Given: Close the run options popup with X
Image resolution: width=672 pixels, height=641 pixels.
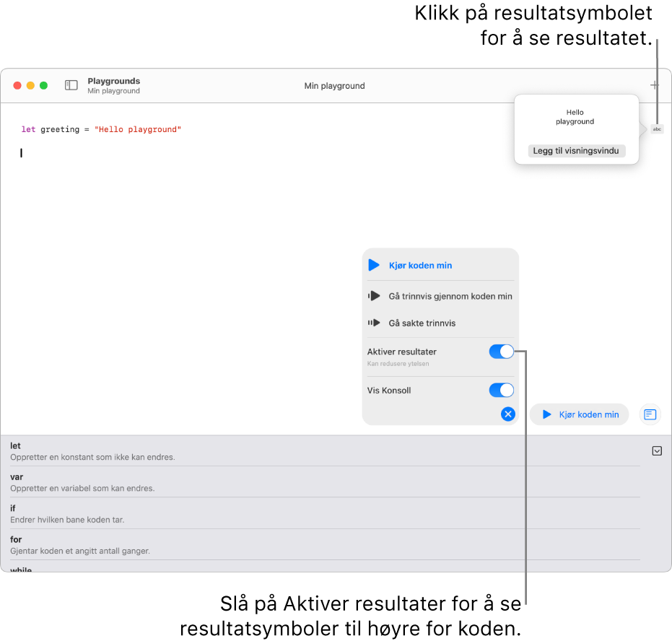Looking at the screenshot, I should 508,414.
